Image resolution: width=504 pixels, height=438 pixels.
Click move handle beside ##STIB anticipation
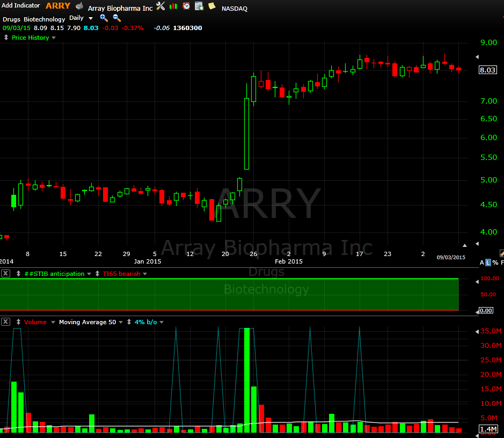(x=18, y=273)
